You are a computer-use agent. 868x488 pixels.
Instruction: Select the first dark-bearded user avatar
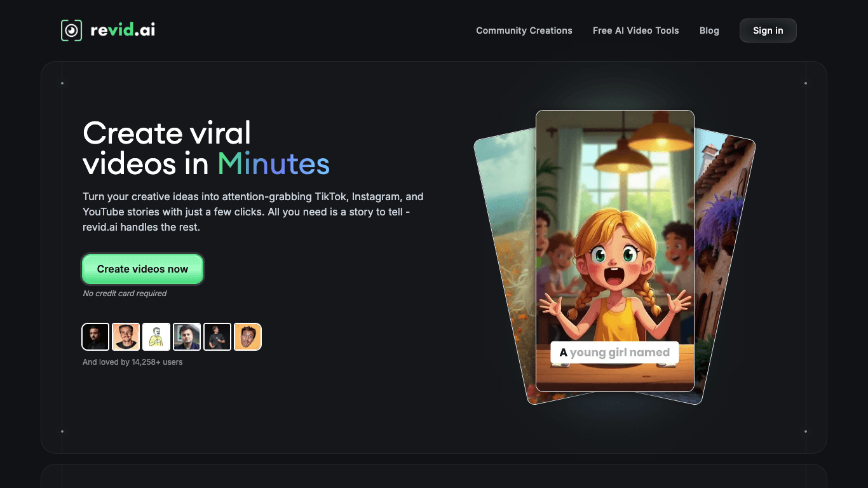click(x=95, y=337)
